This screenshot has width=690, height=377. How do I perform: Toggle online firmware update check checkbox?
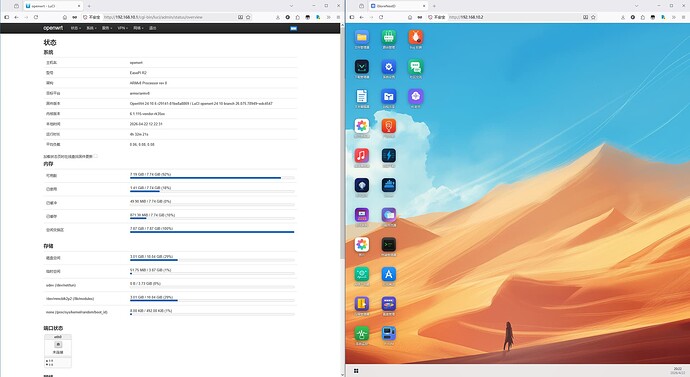click(95, 156)
